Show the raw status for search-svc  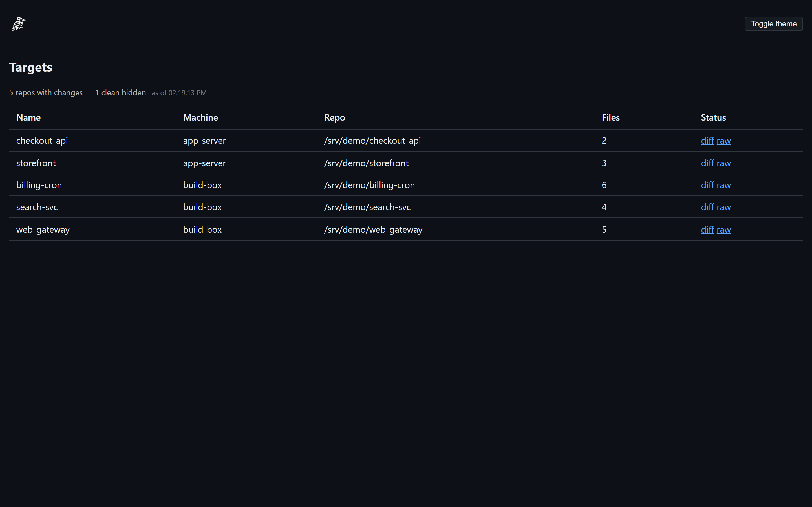click(723, 207)
